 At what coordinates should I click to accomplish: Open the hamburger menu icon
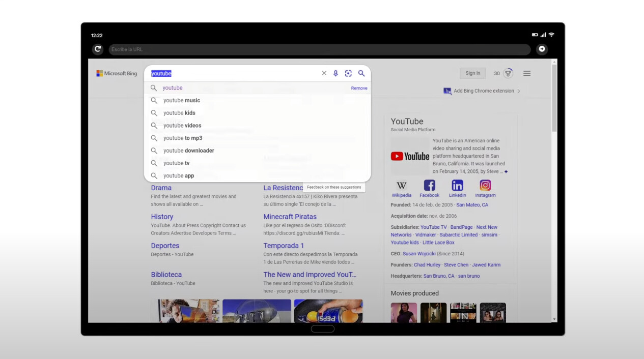[x=527, y=73]
